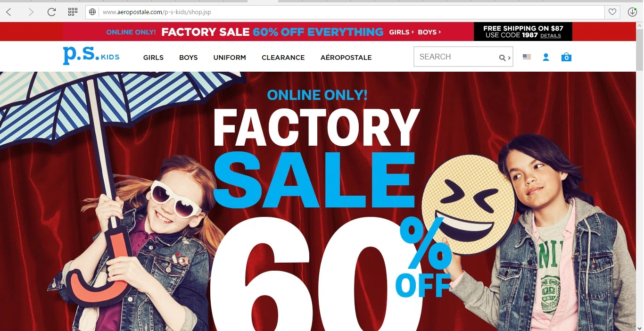Open the AÉROPOSTALE link in navigation

pyautogui.click(x=346, y=58)
